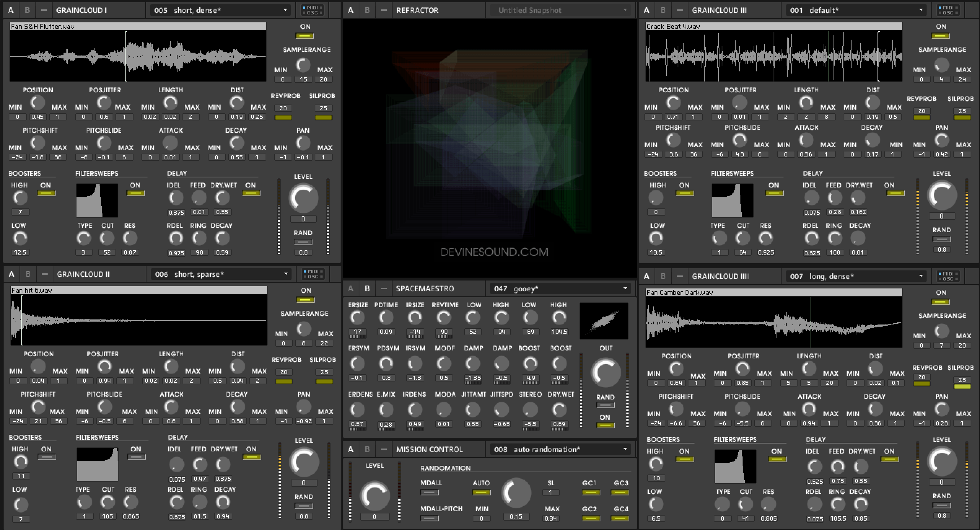Open MIDI OSC settings in Graincloud II

[x=313, y=274]
